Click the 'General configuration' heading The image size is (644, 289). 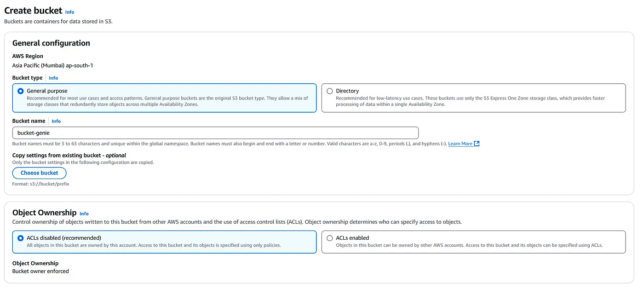[51, 43]
